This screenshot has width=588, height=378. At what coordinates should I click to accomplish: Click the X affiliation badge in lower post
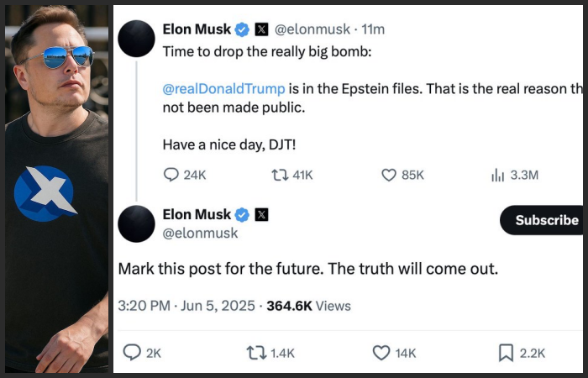point(261,214)
